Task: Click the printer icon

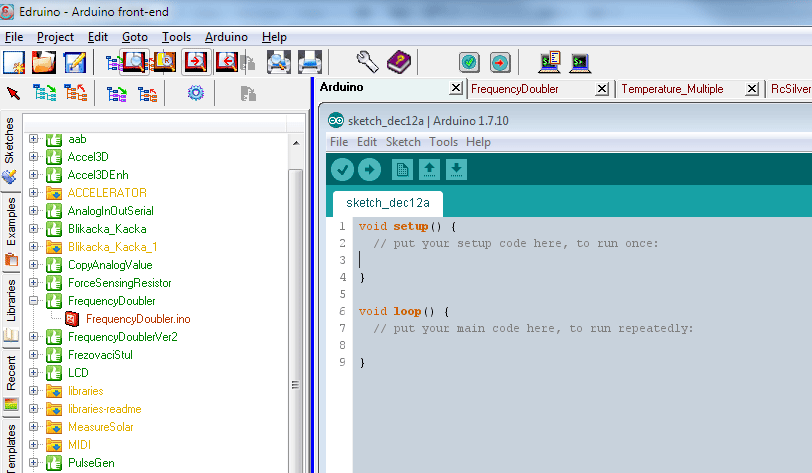Action: point(310,63)
